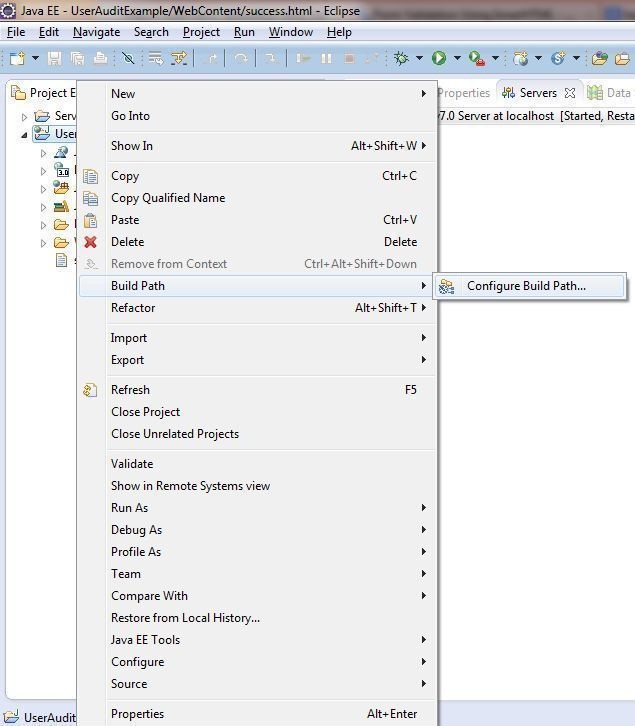Click the Open Type folder icon
The height and width of the screenshot is (726, 635).
pos(599,58)
